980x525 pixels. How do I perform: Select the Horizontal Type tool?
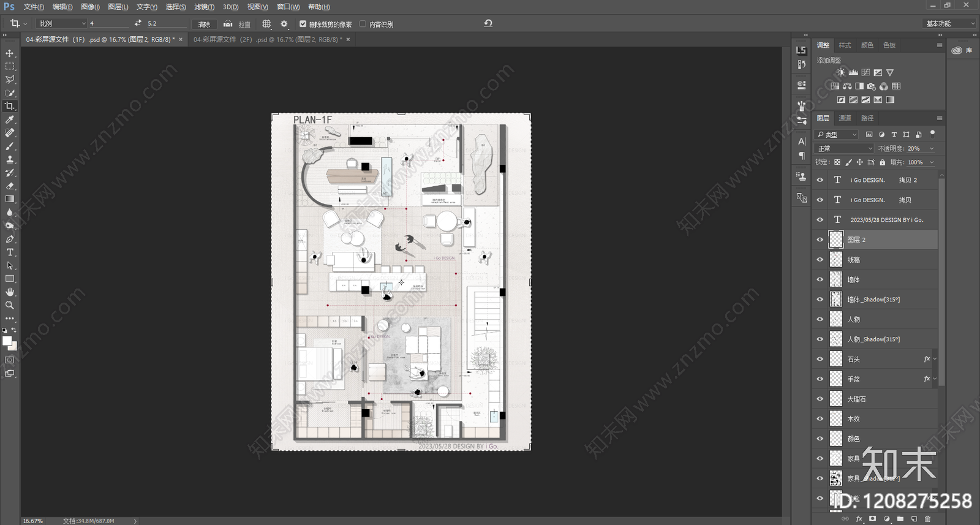10,252
